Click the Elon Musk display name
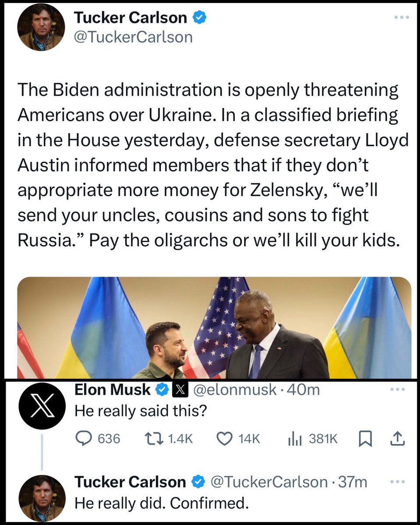 coord(113,390)
